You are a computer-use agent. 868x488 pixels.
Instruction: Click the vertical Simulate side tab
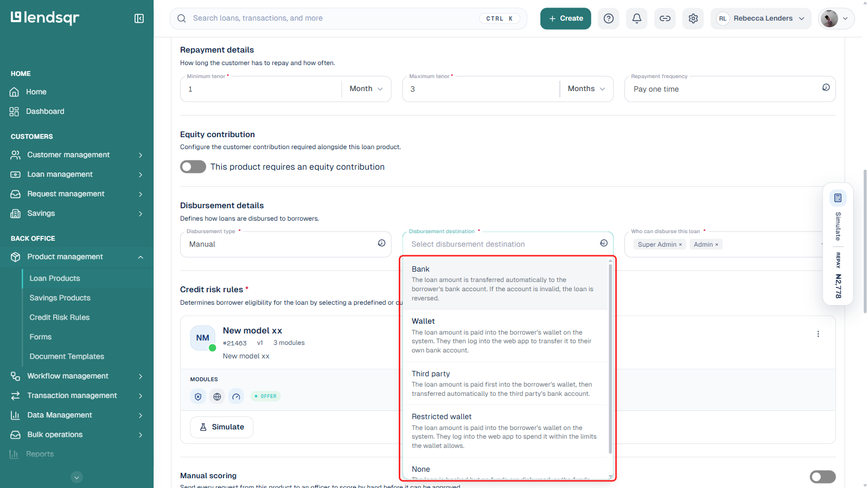tap(838, 227)
